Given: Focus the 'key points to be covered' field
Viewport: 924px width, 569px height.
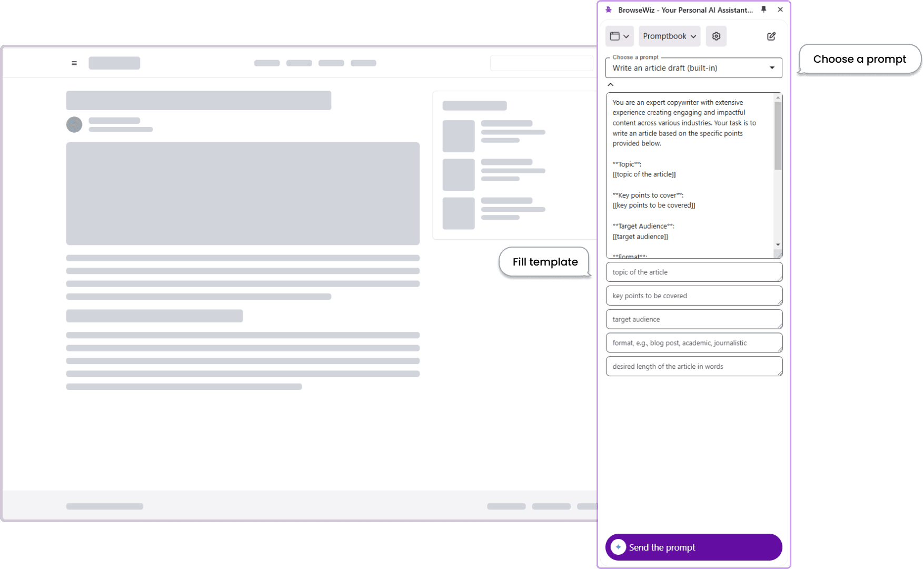Looking at the screenshot, I should (694, 296).
